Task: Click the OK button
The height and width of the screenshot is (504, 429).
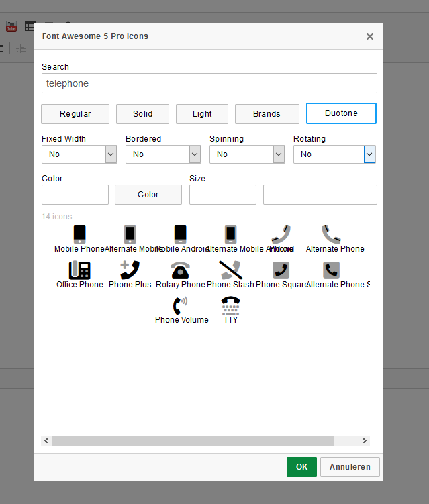Action: [301, 467]
